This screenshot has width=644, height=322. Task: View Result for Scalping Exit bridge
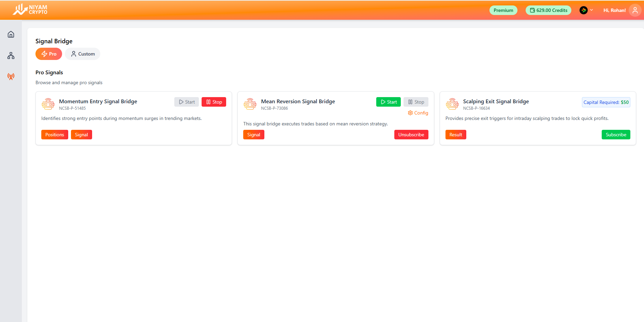pyautogui.click(x=455, y=135)
